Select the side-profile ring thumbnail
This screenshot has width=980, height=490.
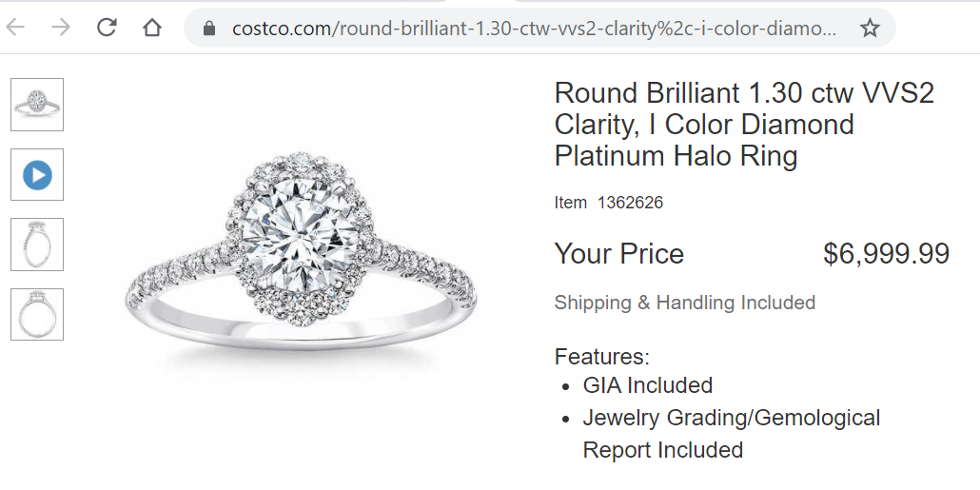click(37, 245)
